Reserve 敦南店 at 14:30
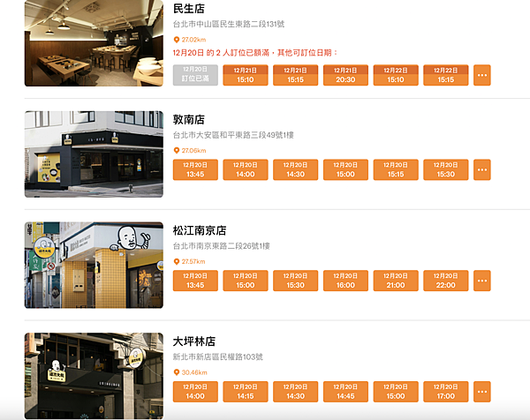The width and height of the screenshot is (530, 420). coord(295,169)
